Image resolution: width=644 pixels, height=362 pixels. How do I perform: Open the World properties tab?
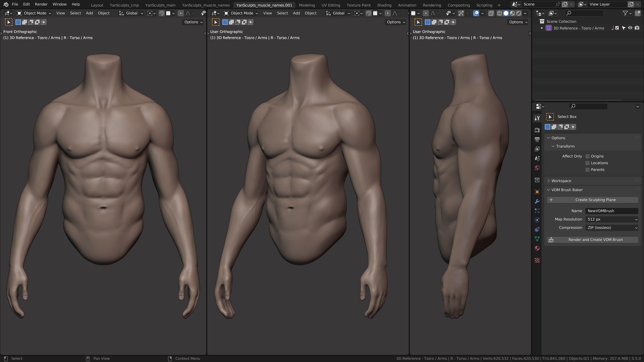point(537,168)
